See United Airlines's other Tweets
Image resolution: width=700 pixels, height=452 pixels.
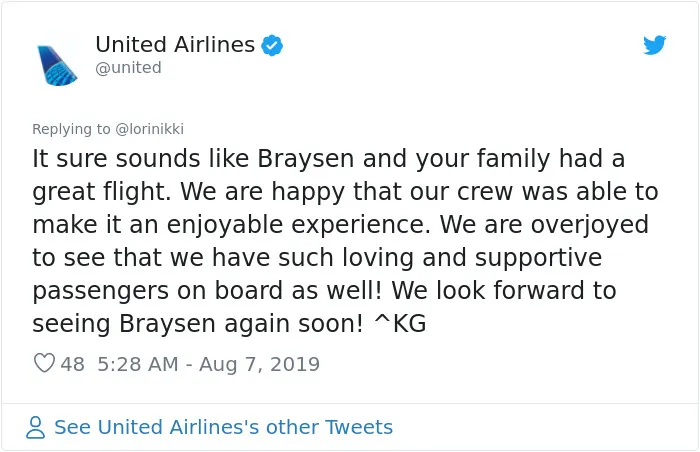[x=223, y=427]
